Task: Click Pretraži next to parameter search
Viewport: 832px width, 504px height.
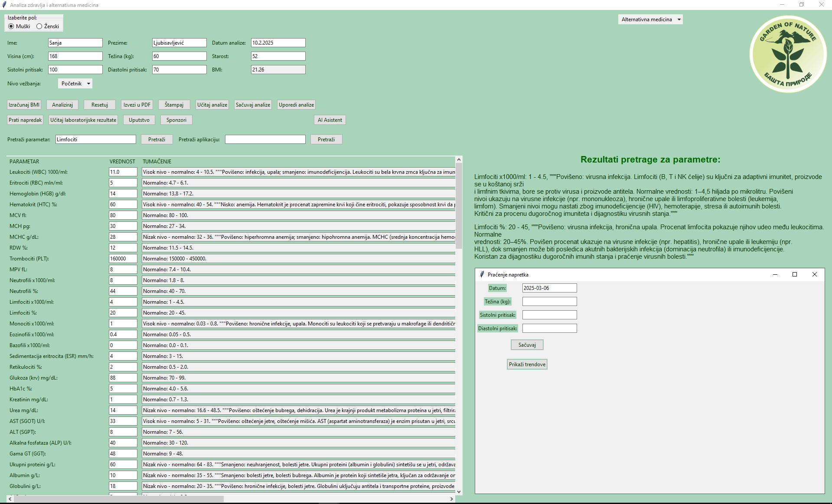Action: pyautogui.click(x=157, y=140)
